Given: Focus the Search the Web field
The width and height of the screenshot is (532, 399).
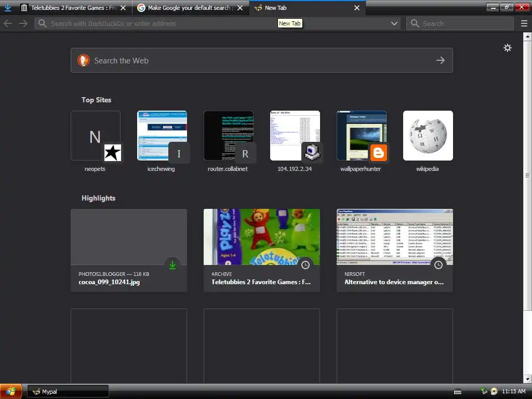Looking at the screenshot, I should 262,60.
